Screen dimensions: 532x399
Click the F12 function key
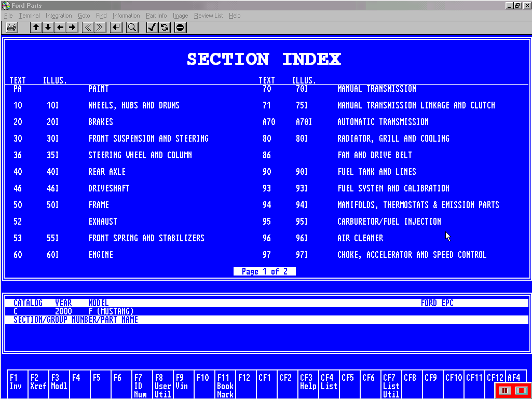click(x=245, y=384)
